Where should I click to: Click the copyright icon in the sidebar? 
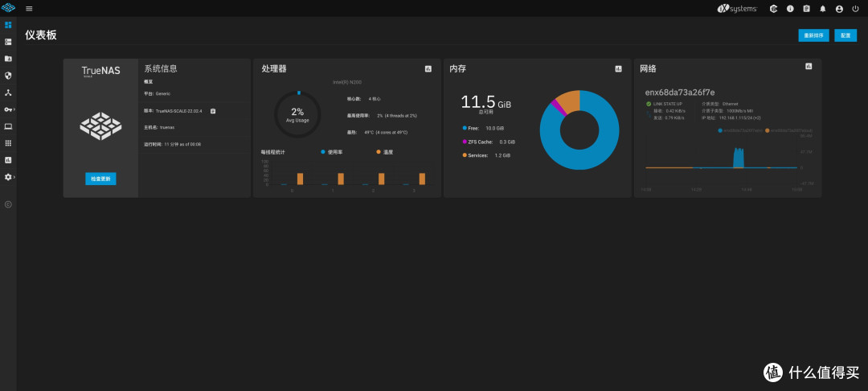click(8, 204)
